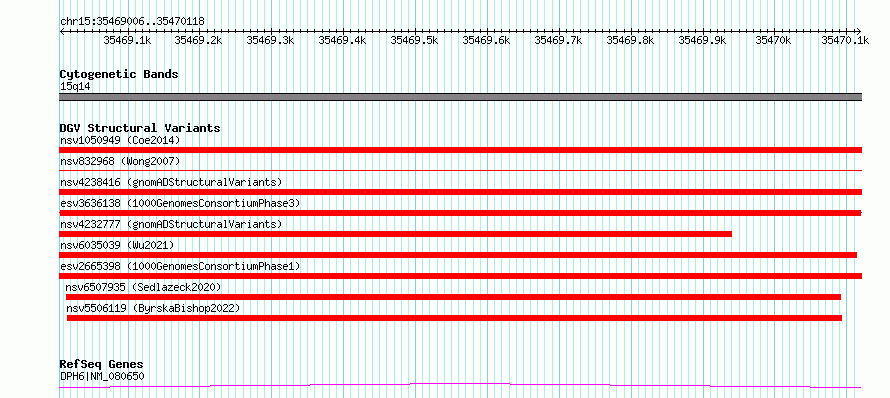This screenshot has width=890, height=398.
Task: Select the nsv1050949 red variant bar
Action: [x=460, y=150]
